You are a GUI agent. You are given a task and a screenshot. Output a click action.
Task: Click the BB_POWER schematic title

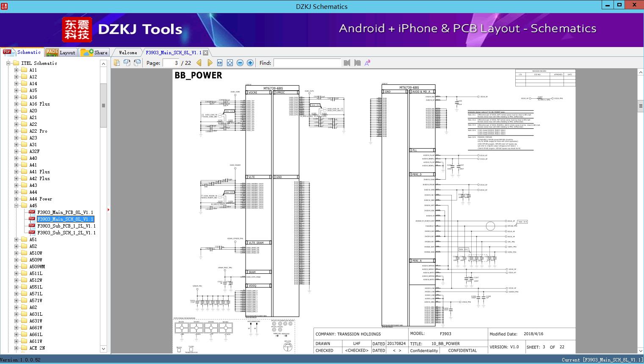point(198,75)
